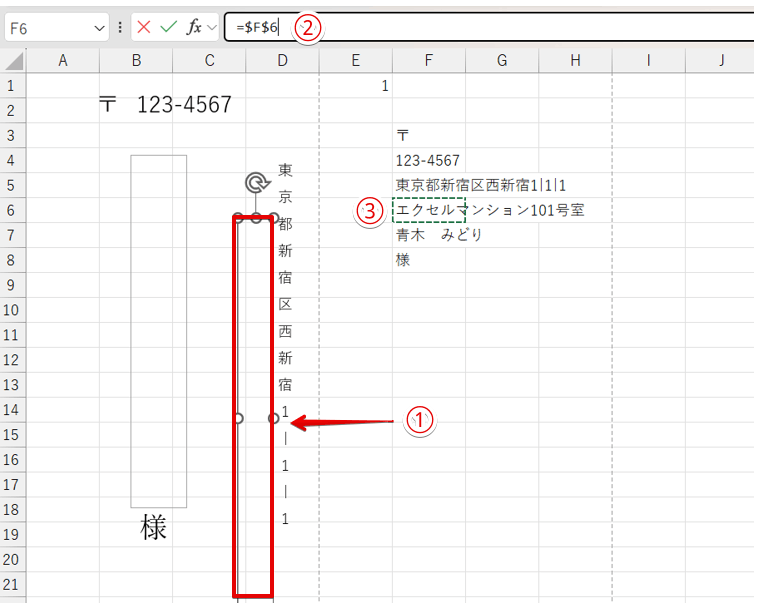Select row 6 header
This screenshot has width=768, height=604.
(x=11, y=210)
